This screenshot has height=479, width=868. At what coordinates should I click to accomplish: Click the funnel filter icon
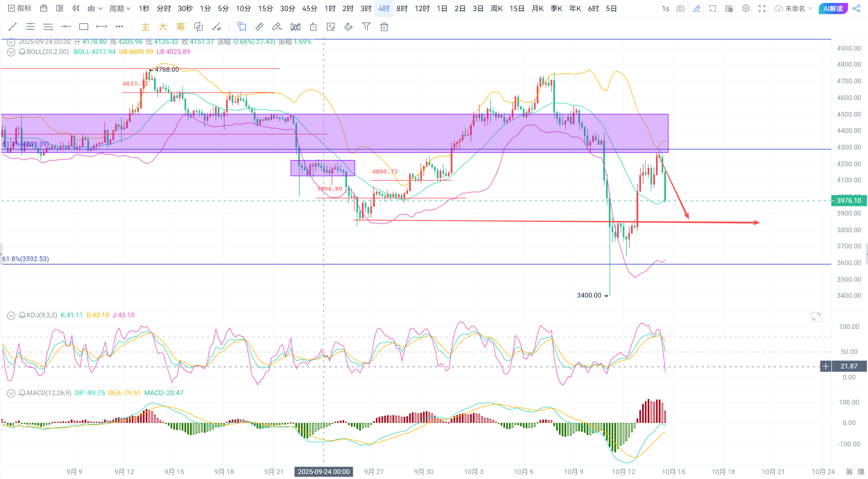point(366,27)
